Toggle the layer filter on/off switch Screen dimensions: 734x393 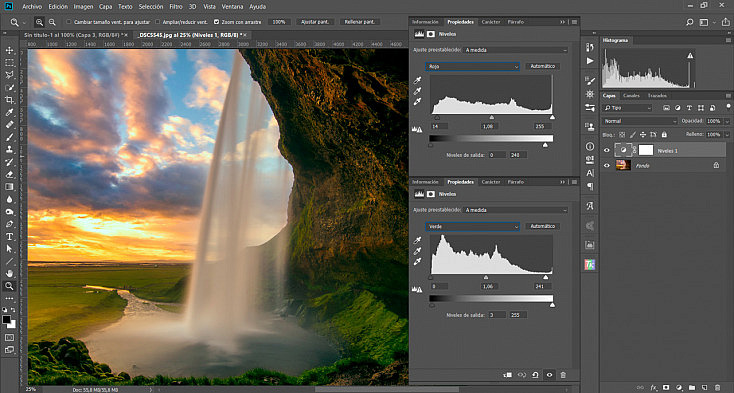pos(728,107)
